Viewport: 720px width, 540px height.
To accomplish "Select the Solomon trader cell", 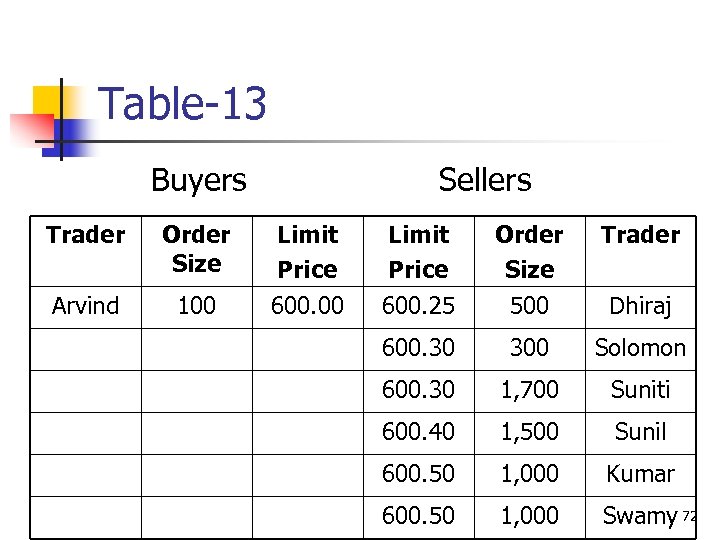I will coord(640,348).
